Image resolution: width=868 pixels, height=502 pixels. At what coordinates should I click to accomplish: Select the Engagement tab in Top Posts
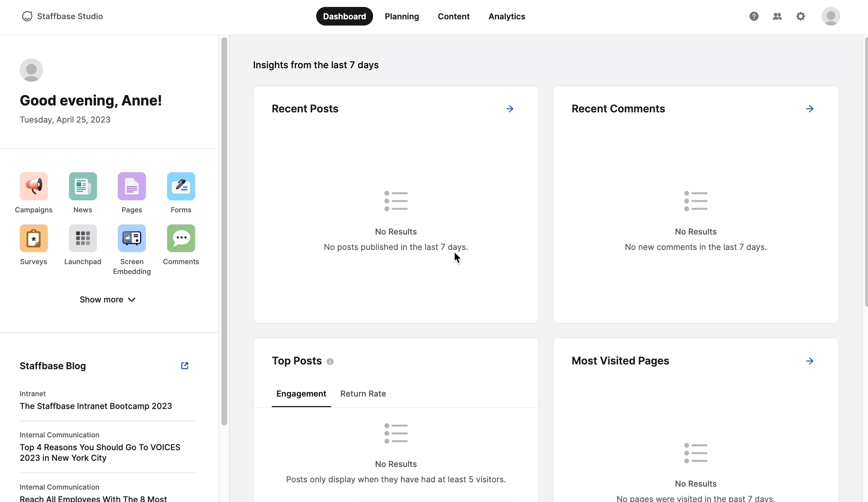click(x=301, y=394)
